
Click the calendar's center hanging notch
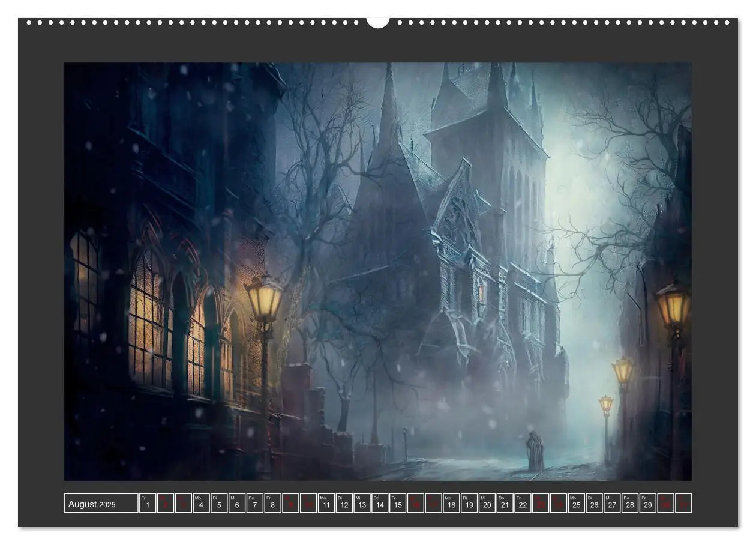click(378, 22)
